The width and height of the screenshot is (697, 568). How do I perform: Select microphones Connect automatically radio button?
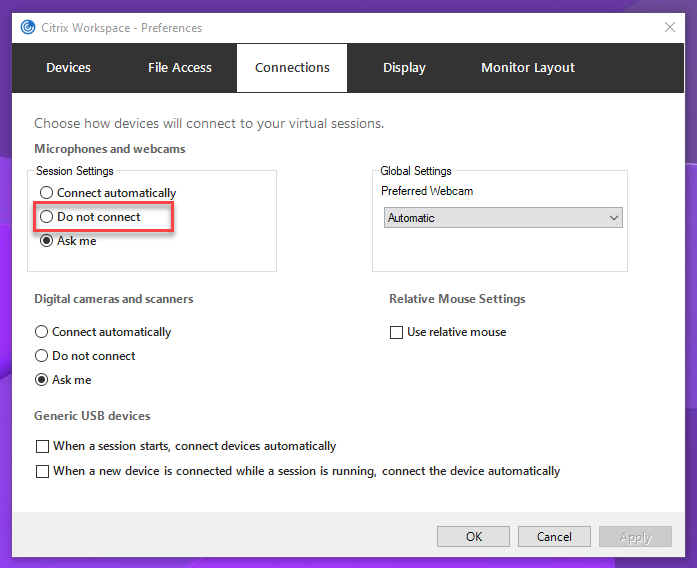[x=46, y=193]
